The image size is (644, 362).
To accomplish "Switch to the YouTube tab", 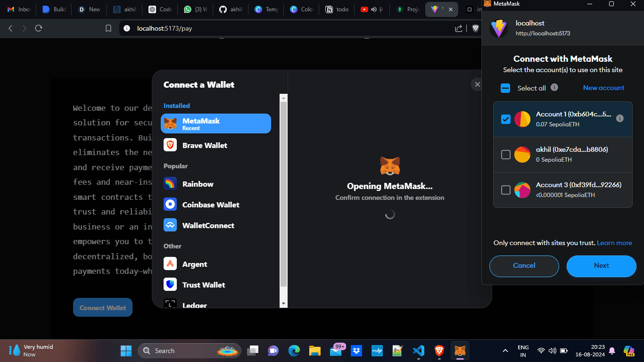I will pos(372,9).
